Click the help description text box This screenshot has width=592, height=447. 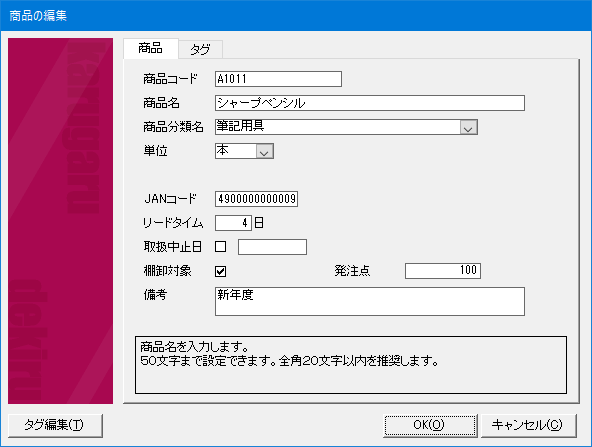pyautogui.click(x=351, y=365)
